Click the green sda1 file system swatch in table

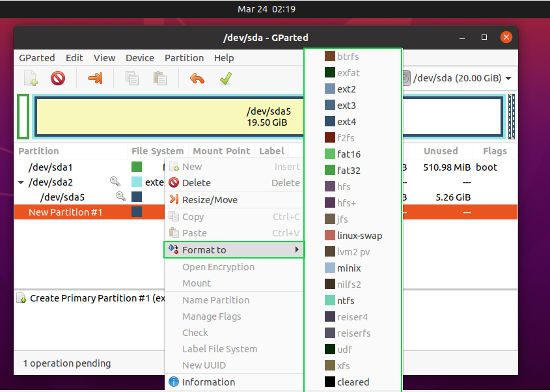pyautogui.click(x=137, y=167)
